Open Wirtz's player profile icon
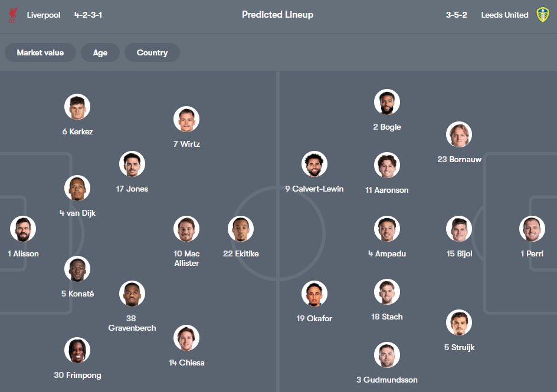The height and width of the screenshot is (392, 557). (186, 118)
